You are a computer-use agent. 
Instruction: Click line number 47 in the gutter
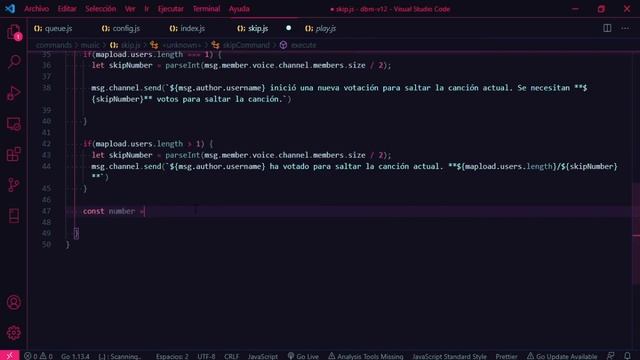point(47,211)
